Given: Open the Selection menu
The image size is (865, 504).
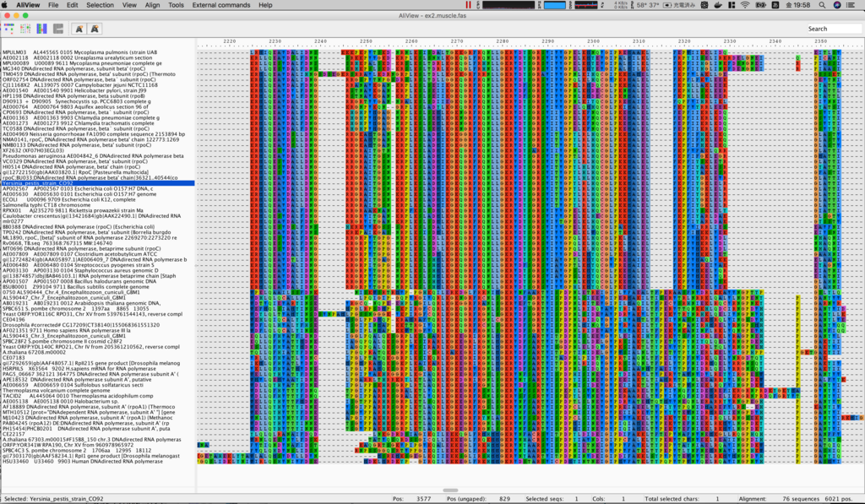Looking at the screenshot, I should click(x=100, y=5).
